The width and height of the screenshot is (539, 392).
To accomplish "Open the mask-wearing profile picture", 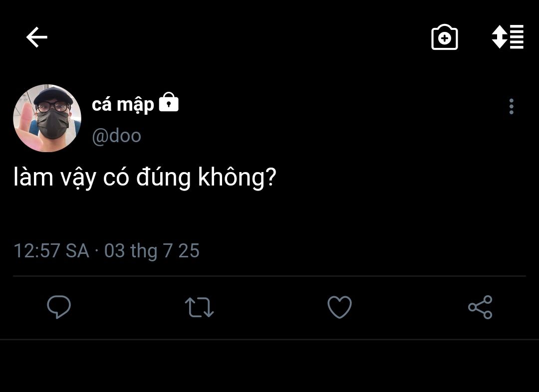I will [47, 118].
